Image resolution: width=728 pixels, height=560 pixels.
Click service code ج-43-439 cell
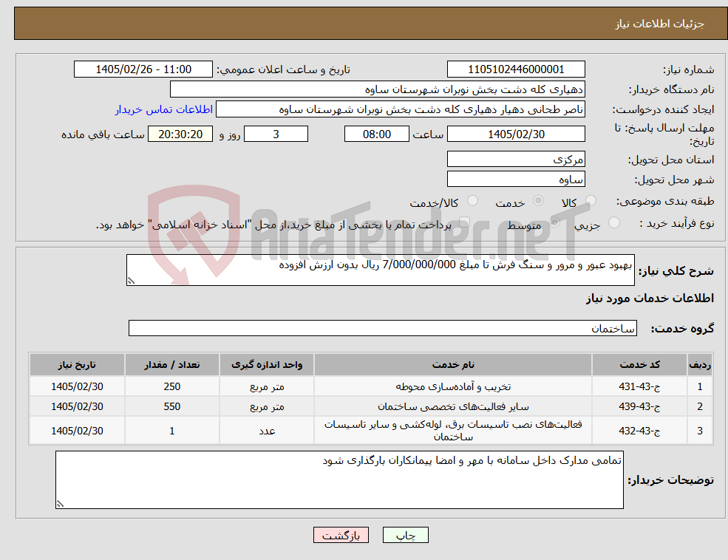[639, 406]
